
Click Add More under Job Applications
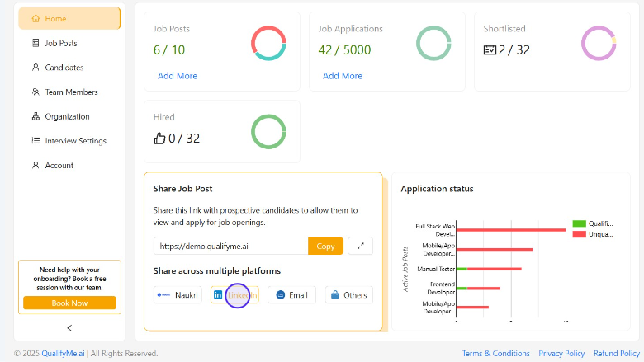click(x=342, y=76)
